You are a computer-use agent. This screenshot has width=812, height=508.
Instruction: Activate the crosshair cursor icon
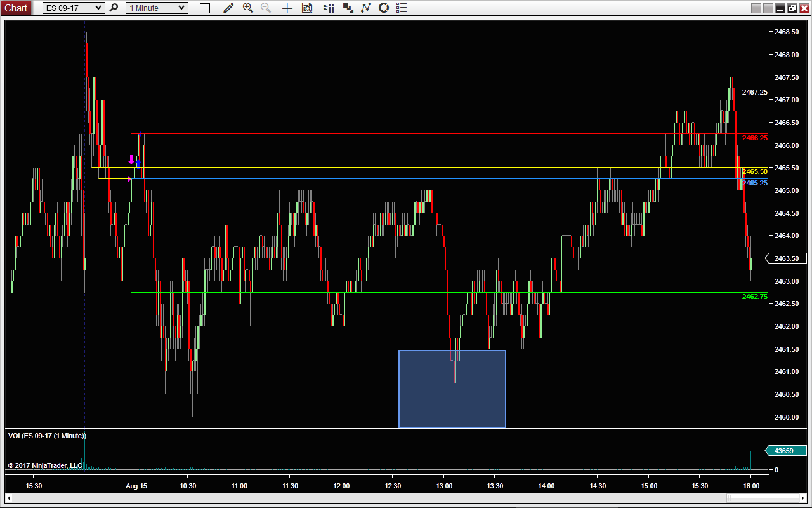point(287,8)
